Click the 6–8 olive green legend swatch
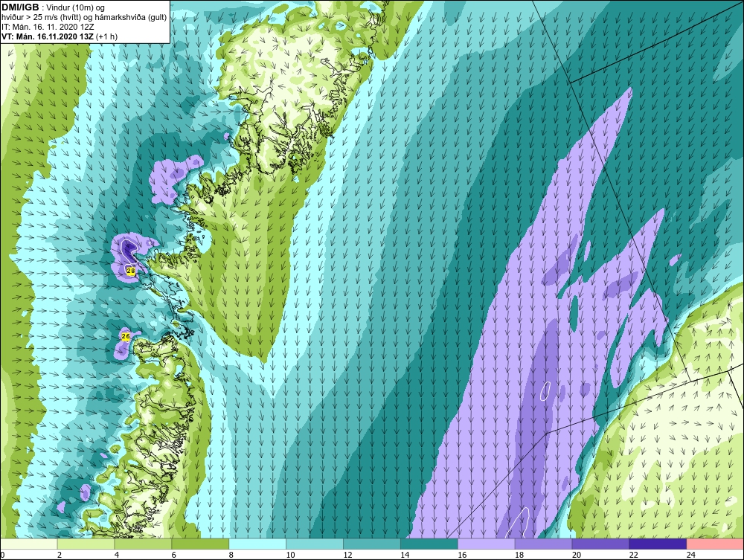Screen dimensions: 744x560 tap(200, 544)
